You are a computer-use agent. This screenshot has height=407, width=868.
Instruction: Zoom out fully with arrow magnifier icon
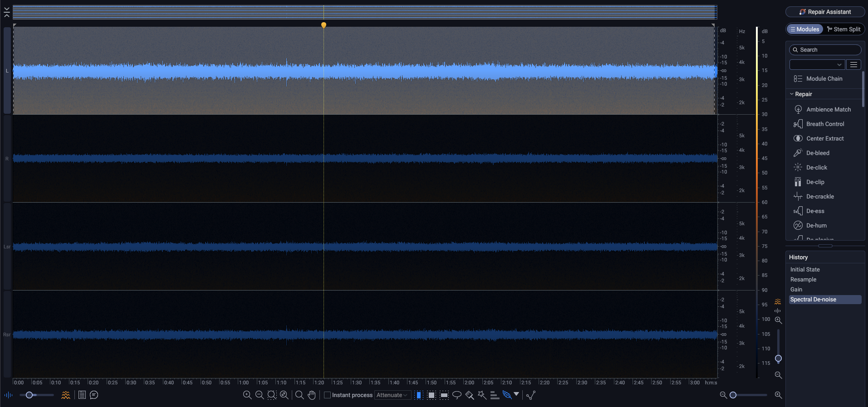[284, 395]
